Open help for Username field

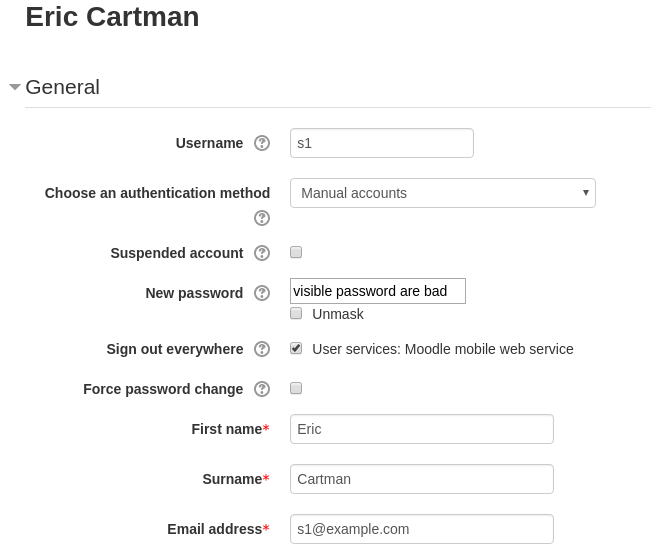coord(262,143)
